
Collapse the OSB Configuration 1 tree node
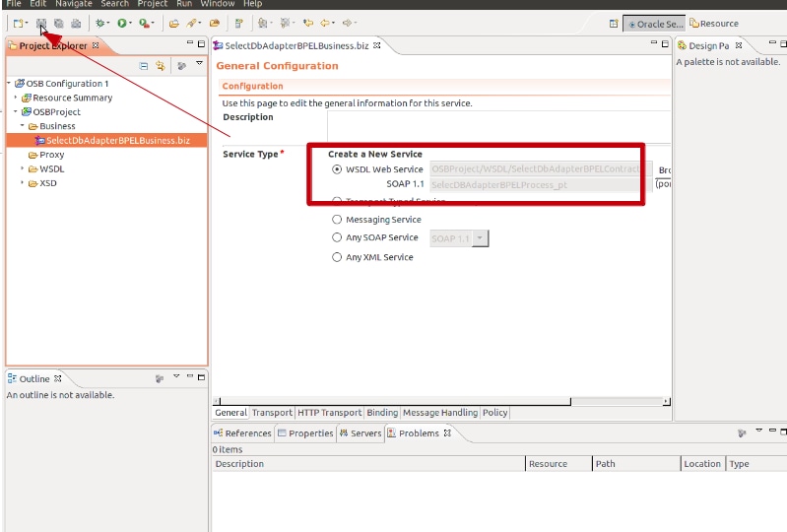[x=9, y=83]
